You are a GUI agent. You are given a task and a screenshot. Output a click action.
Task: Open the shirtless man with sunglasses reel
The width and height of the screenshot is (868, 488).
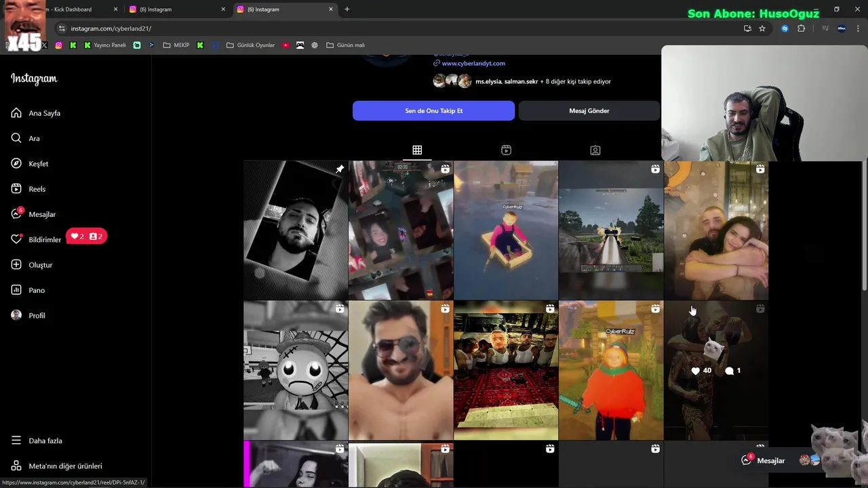click(401, 371)
